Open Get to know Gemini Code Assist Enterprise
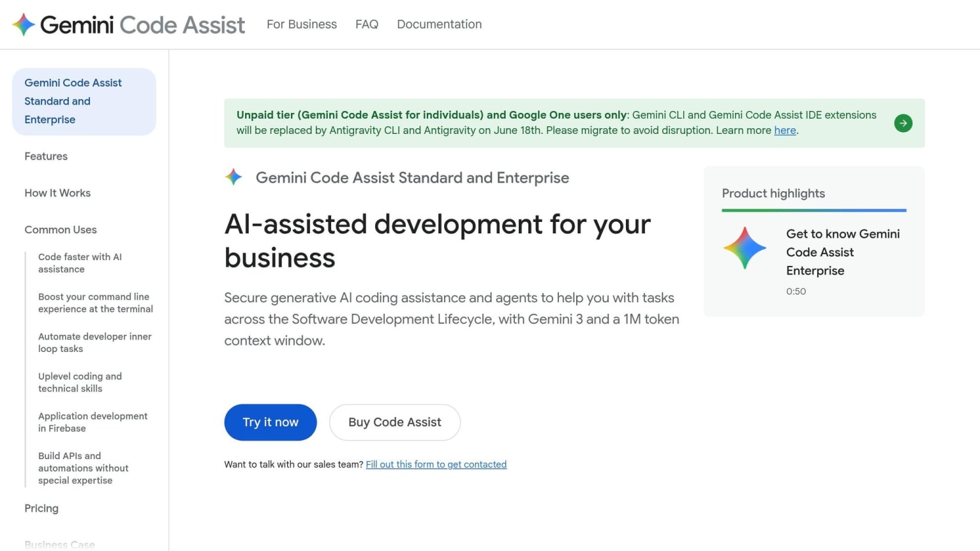Screen dimensions: 980x551 tap(843, 252)
